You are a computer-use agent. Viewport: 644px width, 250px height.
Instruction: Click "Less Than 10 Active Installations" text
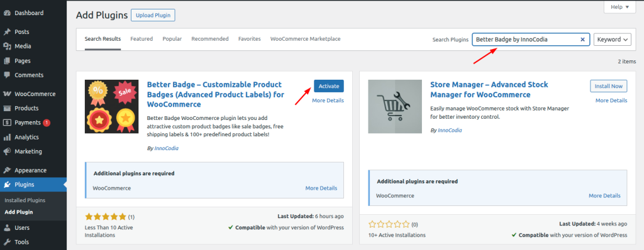109,231
